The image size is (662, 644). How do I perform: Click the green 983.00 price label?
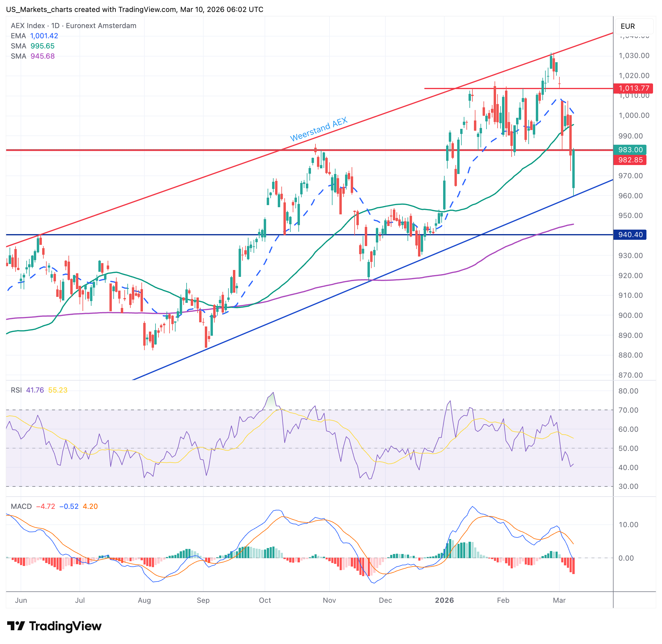click(x=630, y=149)
